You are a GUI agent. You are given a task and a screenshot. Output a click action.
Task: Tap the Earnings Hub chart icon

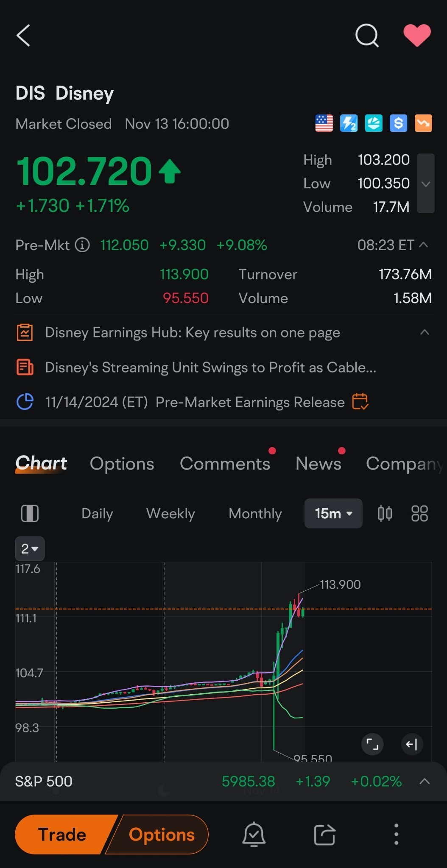[x=25, y=333]
